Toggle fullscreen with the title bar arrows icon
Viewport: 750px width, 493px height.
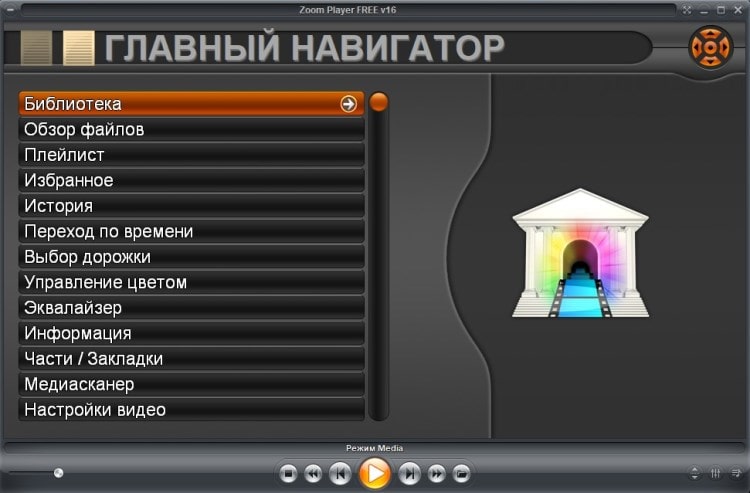click(x=687, y=10)
